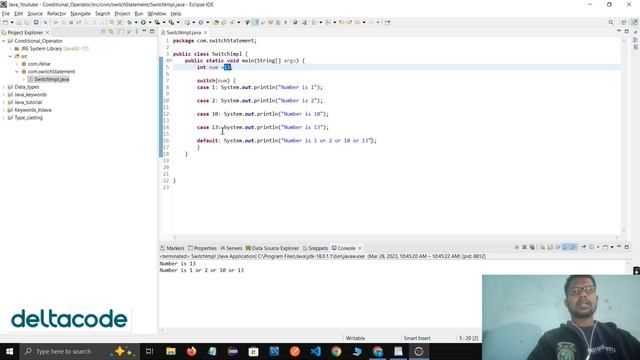640x360 pixels.
Task: Maximize the Project Explorer view
Action: tap(152, 31)
